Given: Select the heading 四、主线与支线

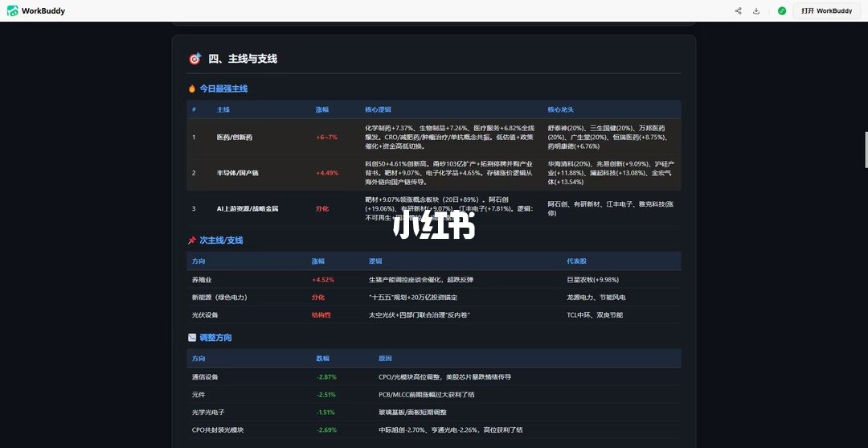Looking at the screenshot, I should coord(243,59).
